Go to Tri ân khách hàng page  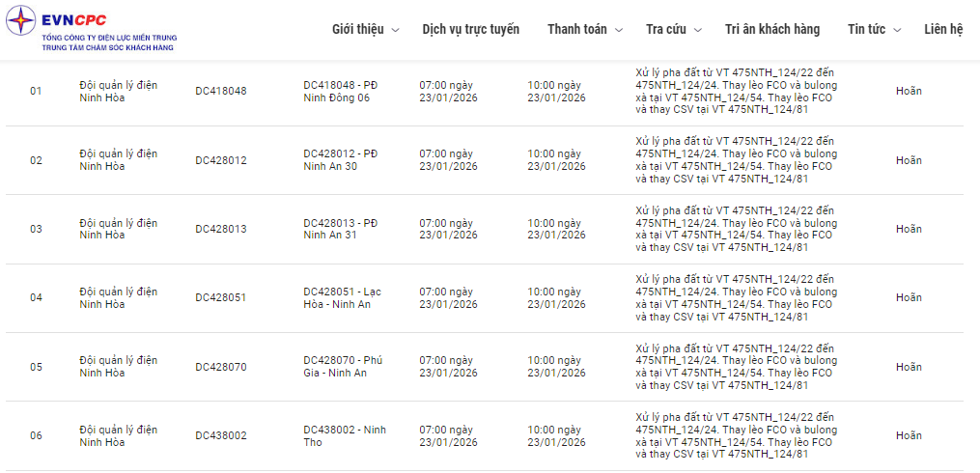coord(772,29)
